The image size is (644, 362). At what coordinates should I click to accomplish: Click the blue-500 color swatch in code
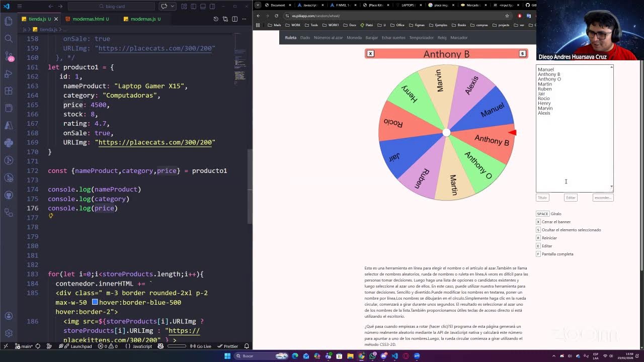click(95, 302)
